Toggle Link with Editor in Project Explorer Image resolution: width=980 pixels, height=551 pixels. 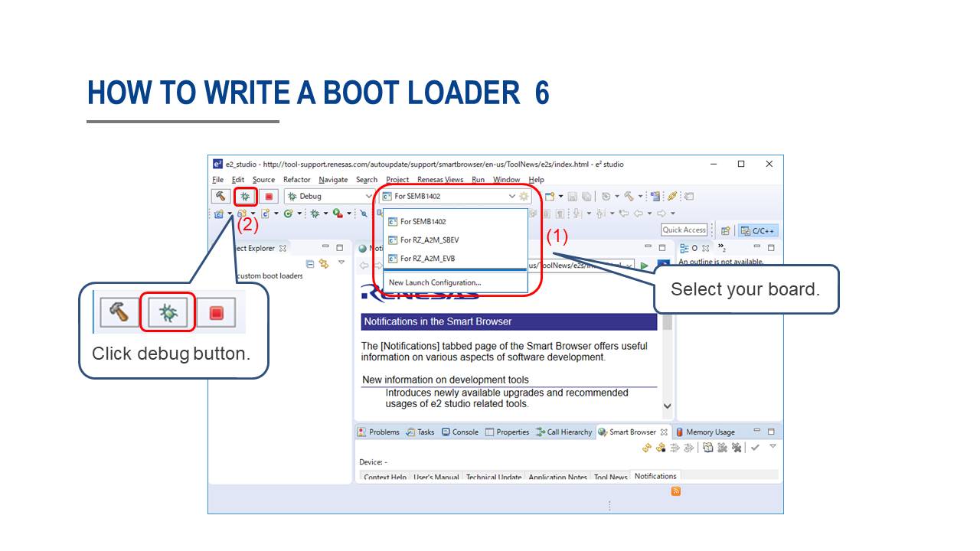(x=324, y=264)
